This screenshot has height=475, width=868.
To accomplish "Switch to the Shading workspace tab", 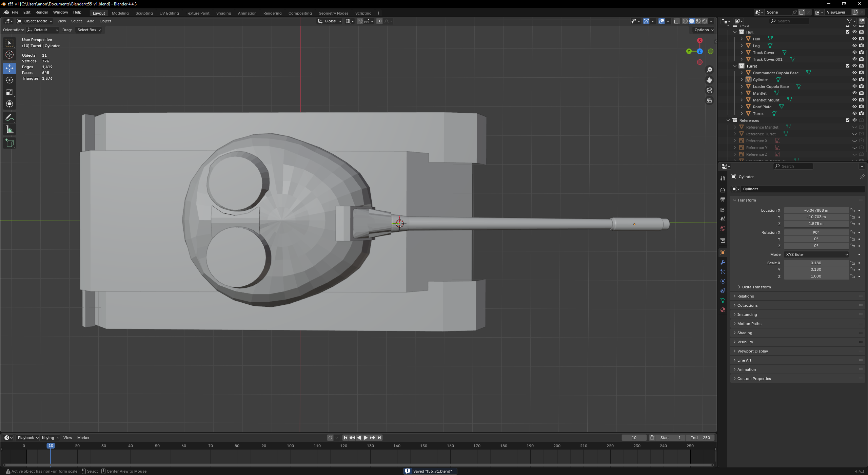I will tap(223, 13).
